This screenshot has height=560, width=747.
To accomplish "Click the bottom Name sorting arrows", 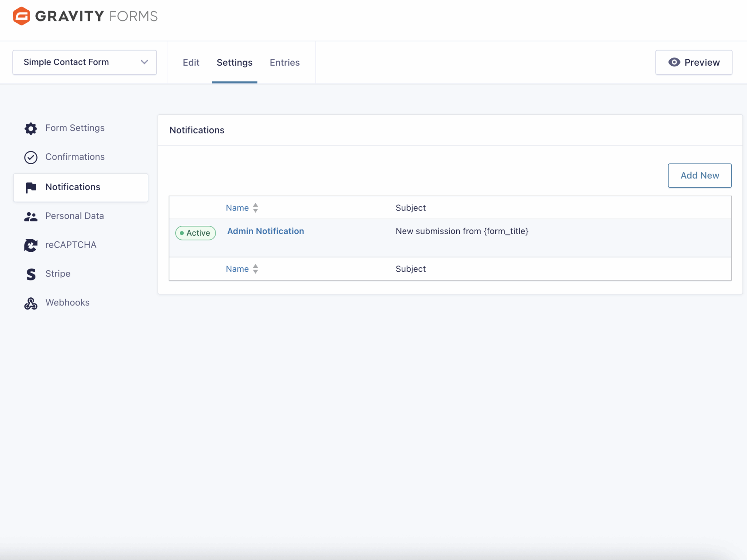I will [x=255, y=269].
